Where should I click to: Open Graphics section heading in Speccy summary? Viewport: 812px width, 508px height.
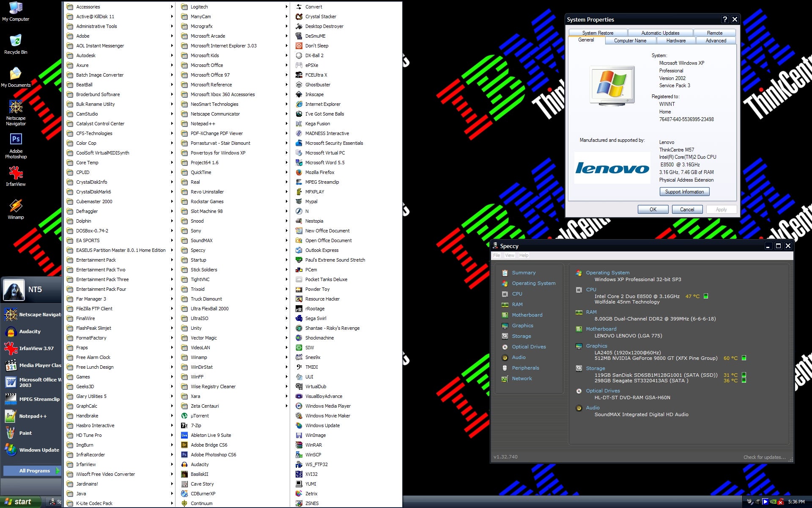pos(596,346)
